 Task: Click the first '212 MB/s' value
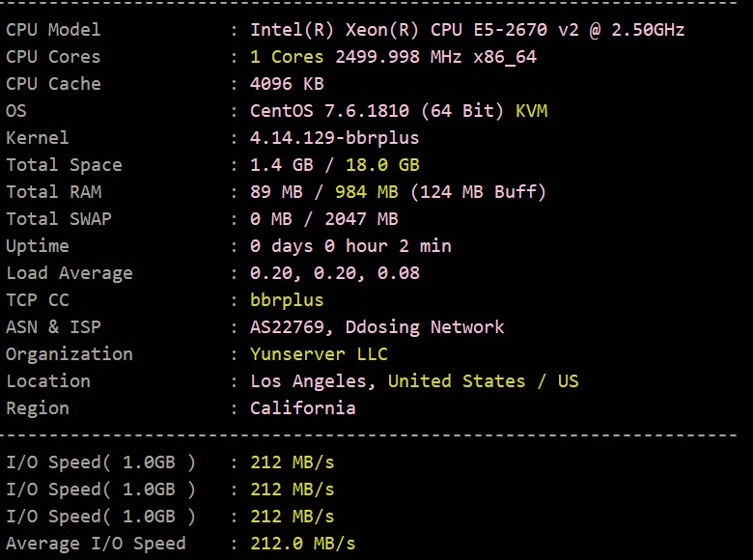(x=292, y=462)
